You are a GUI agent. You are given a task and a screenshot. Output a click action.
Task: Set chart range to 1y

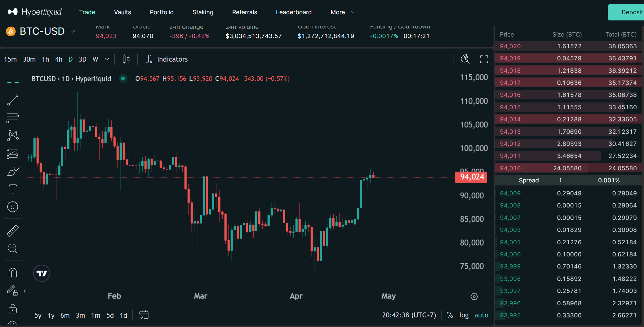point(51,315)
